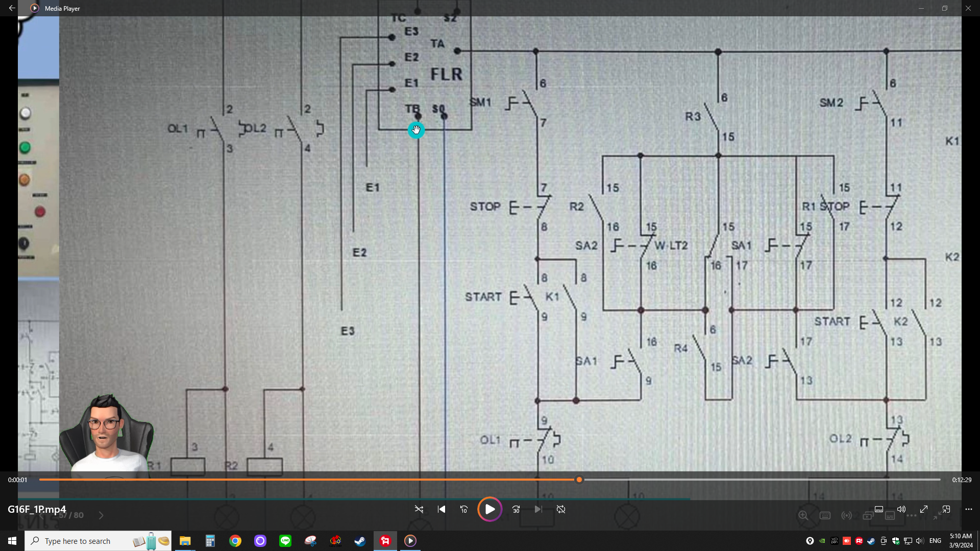Go to previous track
Image resolution: width=980 pixels, height=551 pixels.
[442, 509]
